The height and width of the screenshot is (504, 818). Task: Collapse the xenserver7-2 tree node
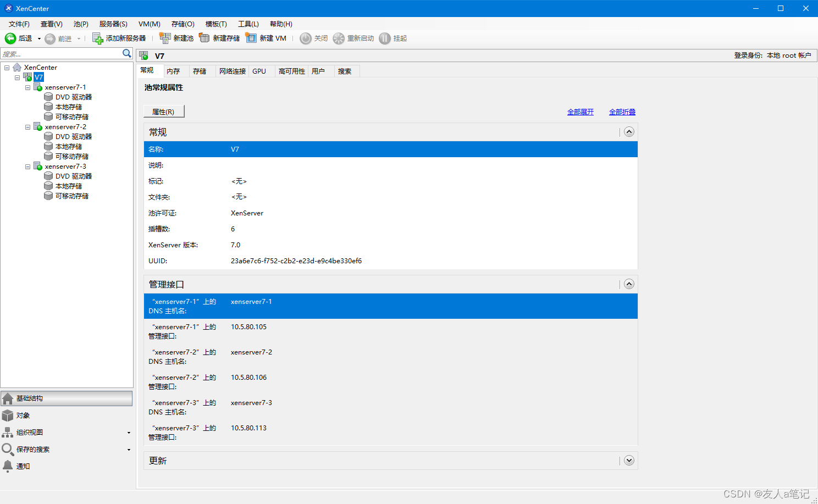tap(27, 127)
